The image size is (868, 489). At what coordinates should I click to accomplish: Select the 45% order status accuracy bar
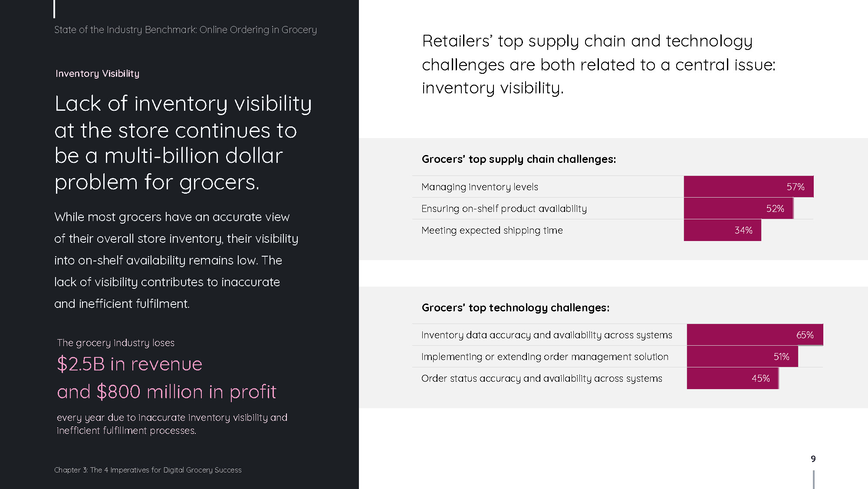pos(733,378)
